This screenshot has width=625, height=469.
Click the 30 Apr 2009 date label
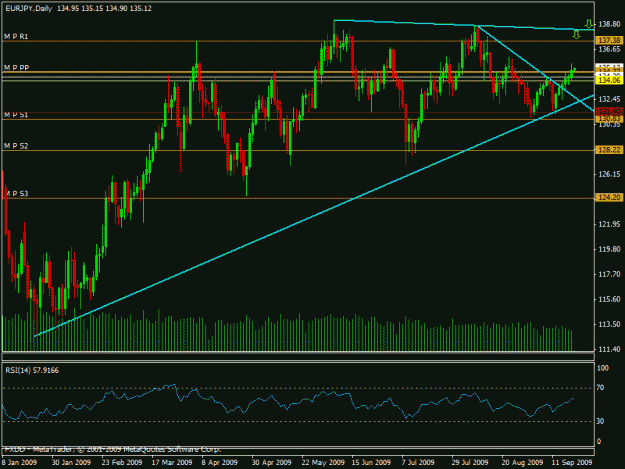271,462
